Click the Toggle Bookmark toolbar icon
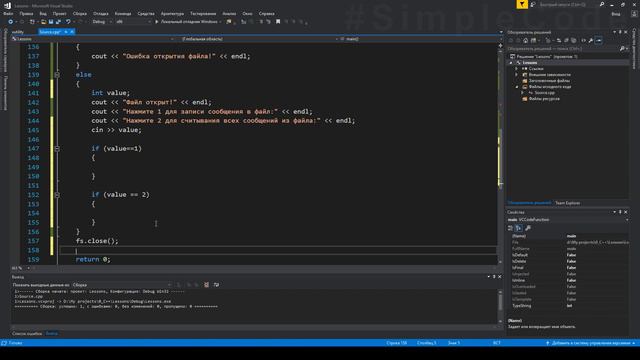 tap(278, 22)
